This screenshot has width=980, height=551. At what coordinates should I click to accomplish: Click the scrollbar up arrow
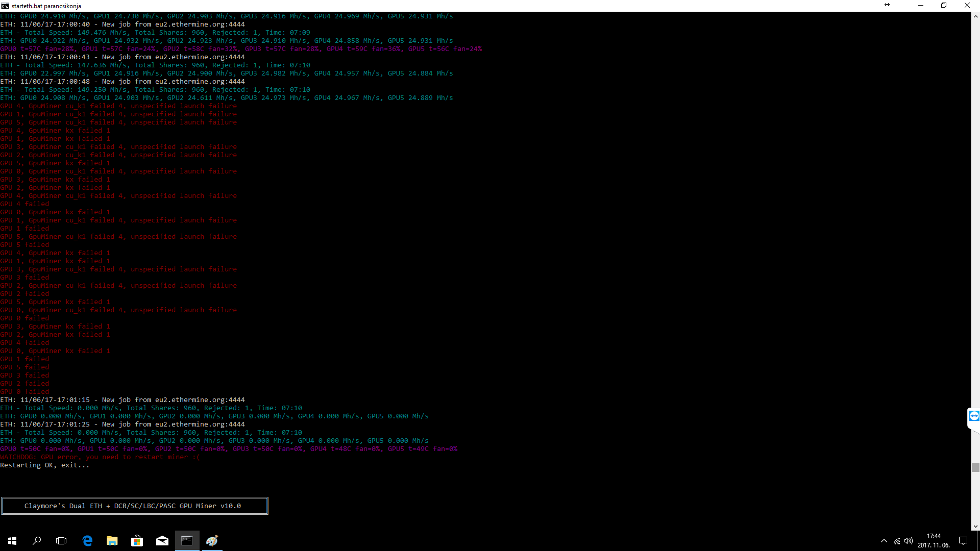975,16
